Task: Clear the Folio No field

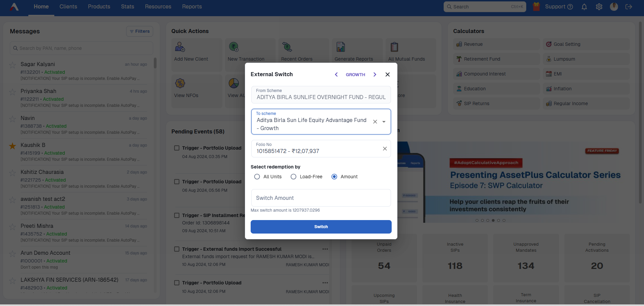Action: pos(385,149)
